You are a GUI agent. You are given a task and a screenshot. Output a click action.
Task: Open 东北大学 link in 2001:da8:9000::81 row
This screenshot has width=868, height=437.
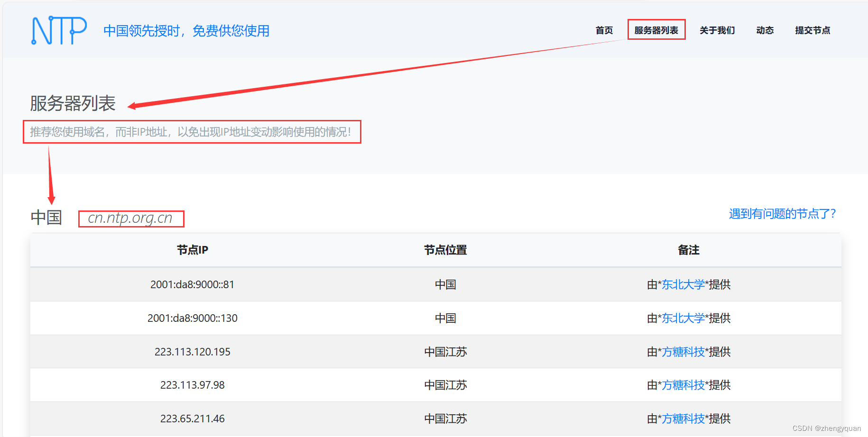pos(683,284)
